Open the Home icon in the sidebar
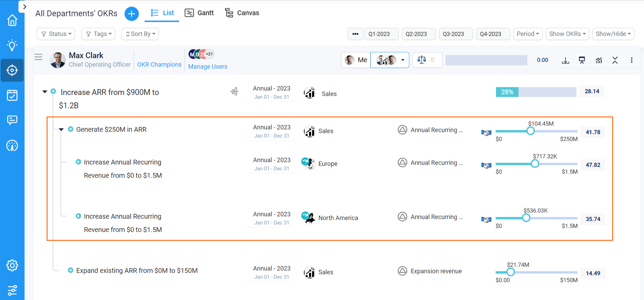 [x=12, y=20]
